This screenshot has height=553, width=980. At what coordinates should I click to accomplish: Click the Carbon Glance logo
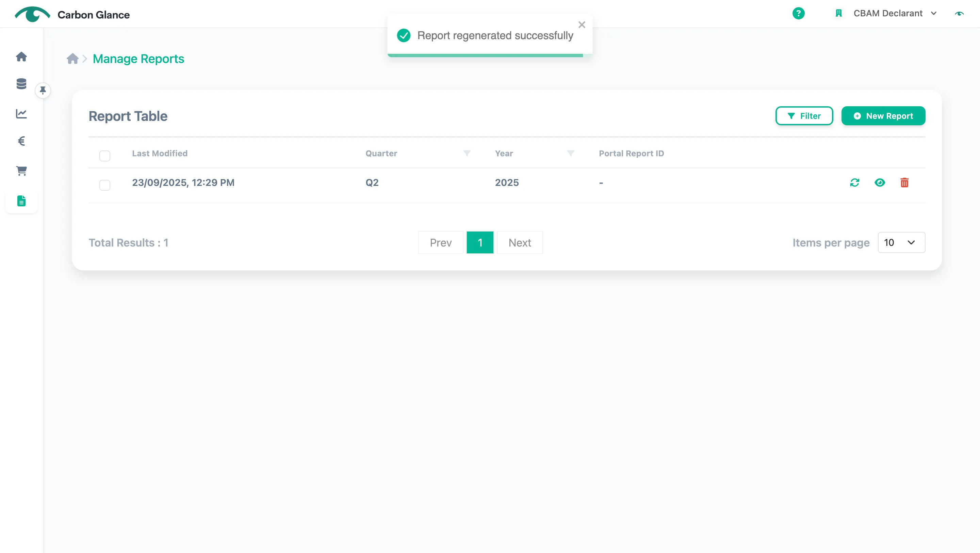point(72,14)
